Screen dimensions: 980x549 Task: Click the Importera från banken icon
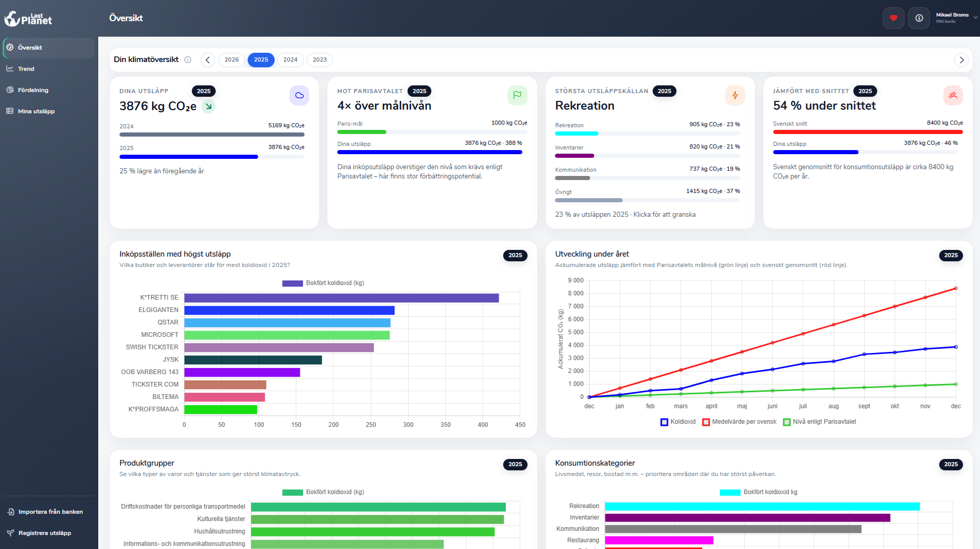coord(10,512)
